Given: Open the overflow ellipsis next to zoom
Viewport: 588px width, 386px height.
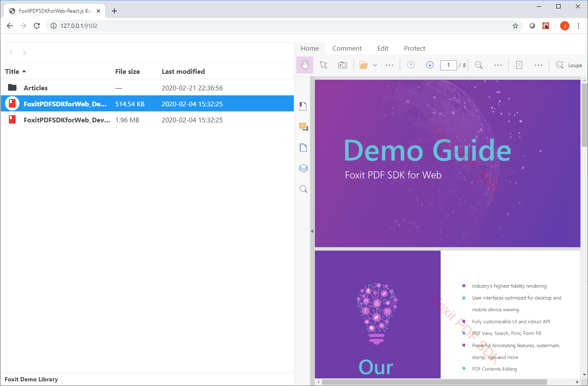Looking at the screenshot, I should (x=498, y=65).
